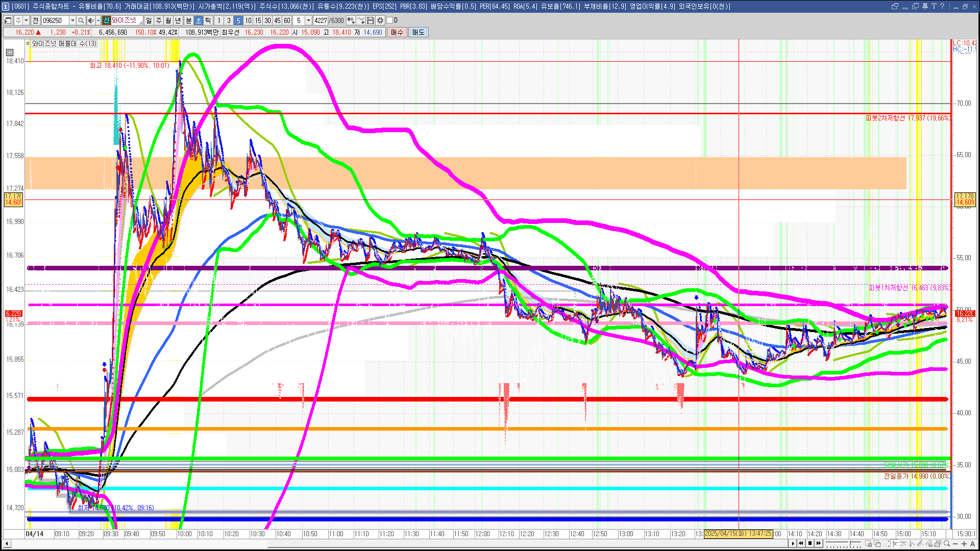This screenshot has height=551, width=980.
Task: Open the interval value 5 dropdown
Action: [x=308, y=20]
